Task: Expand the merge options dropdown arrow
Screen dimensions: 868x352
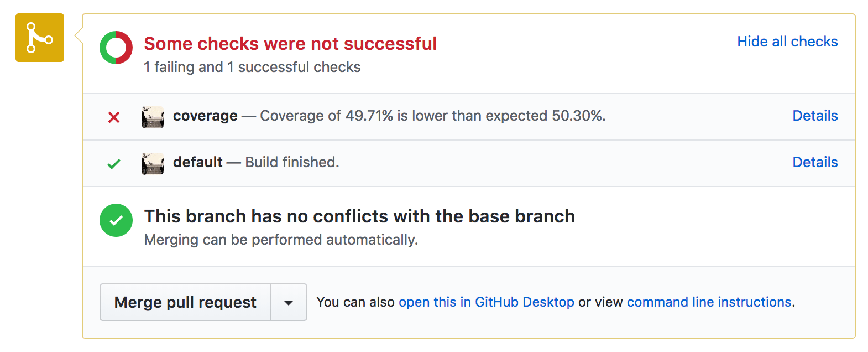Action: click(x=288, y=302)
